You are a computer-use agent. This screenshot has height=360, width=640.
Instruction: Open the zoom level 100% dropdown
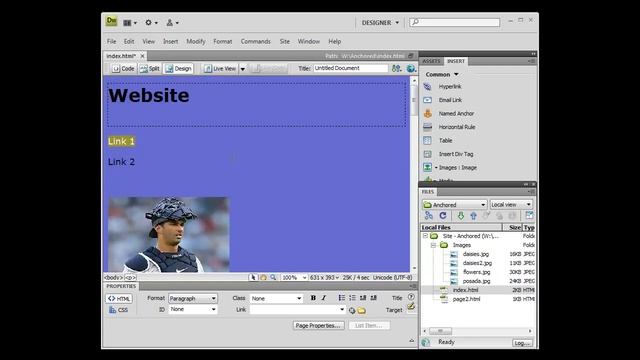pyautogui.click(x=294, y=278)
